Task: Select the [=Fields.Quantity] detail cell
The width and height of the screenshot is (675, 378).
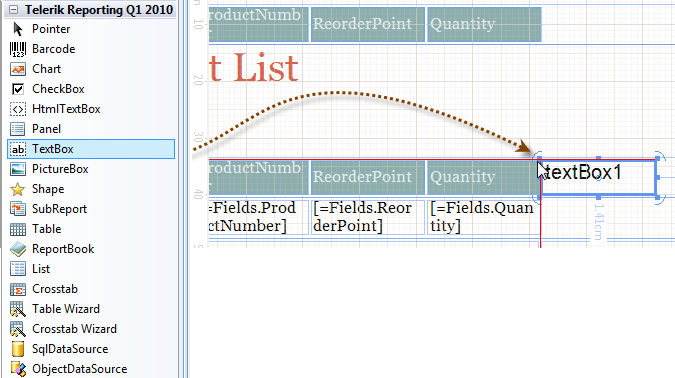Action: tap(483, 217)
